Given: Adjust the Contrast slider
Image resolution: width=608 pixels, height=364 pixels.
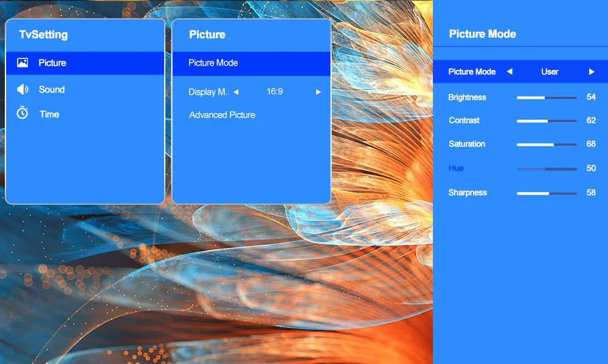Looking at the screenshot, I should 547,121.
